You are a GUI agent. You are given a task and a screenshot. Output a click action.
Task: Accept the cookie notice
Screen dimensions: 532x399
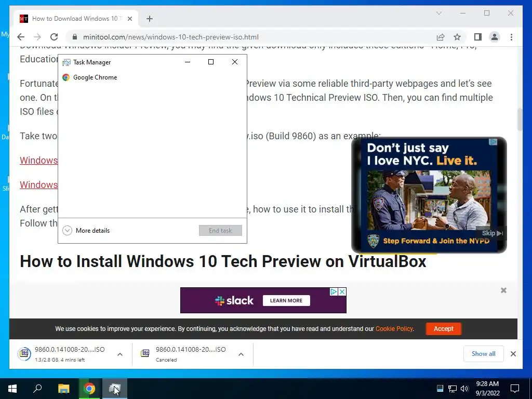[444, 329]
